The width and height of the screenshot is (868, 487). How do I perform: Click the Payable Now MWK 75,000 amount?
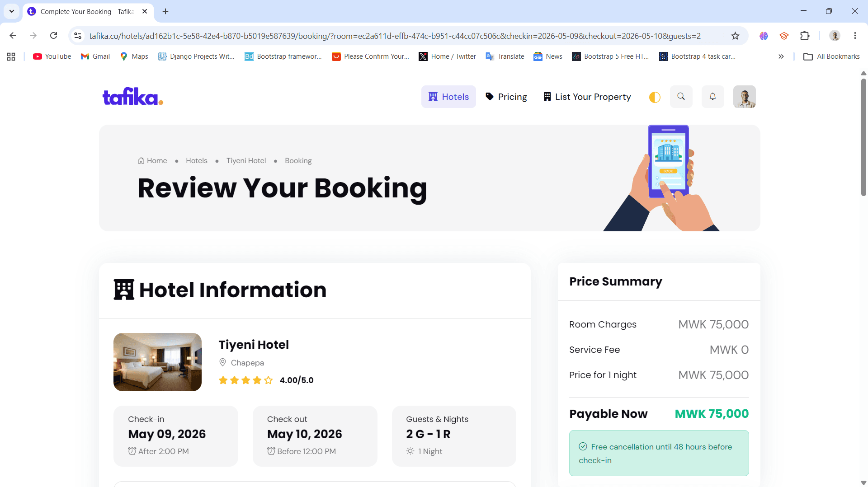[712, 414]
